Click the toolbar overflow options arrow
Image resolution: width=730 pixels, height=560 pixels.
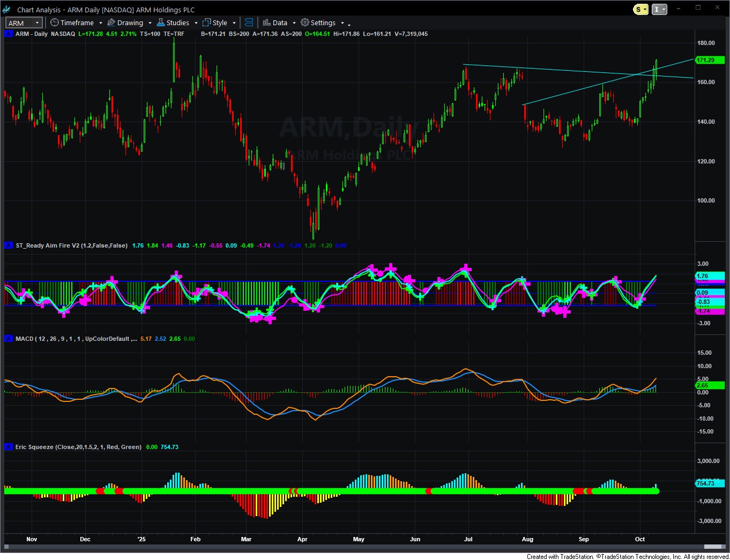[x=349, y=24]
